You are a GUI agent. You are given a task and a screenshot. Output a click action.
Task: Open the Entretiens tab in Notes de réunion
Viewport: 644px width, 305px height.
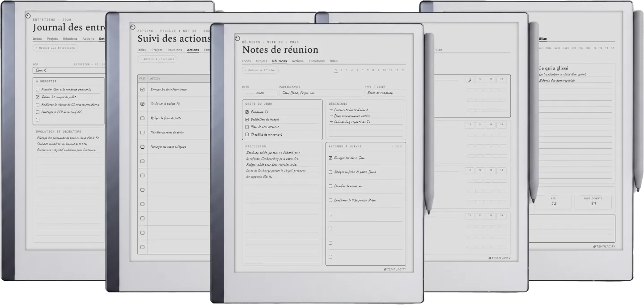(x=317, y=61)
